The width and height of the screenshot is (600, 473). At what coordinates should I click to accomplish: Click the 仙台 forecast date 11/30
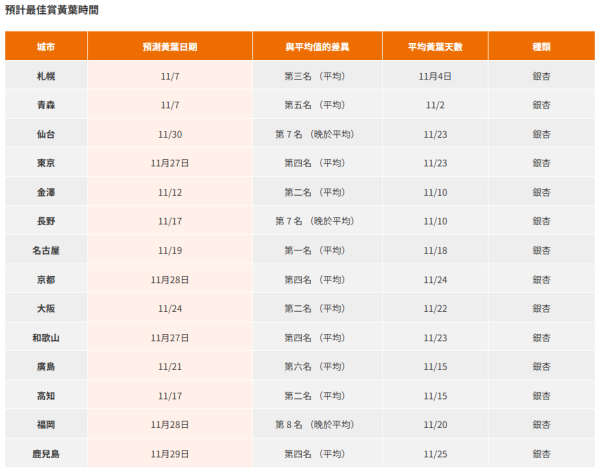pos(169,134)
